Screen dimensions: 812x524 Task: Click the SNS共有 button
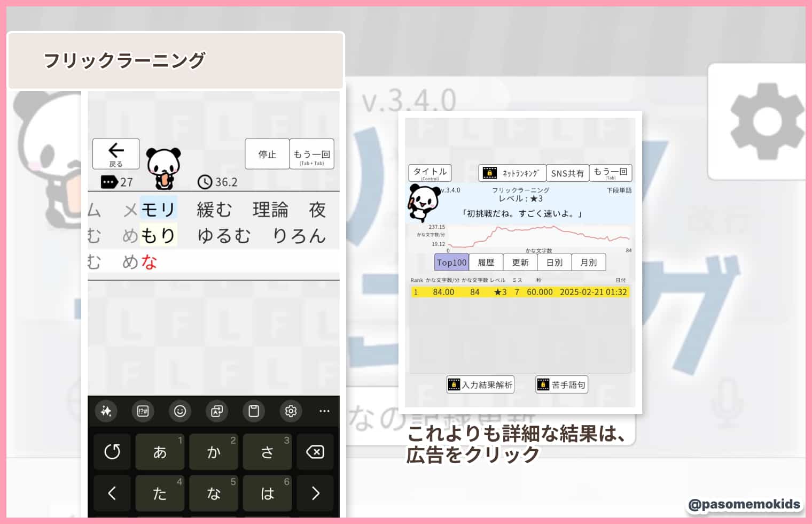coord(567,173)
